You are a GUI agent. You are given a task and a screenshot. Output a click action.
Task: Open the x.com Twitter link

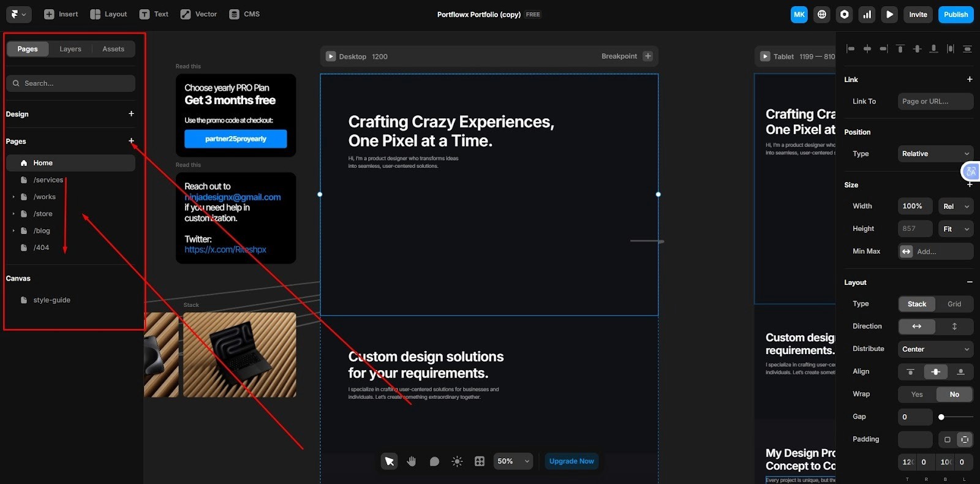[225, 249]
